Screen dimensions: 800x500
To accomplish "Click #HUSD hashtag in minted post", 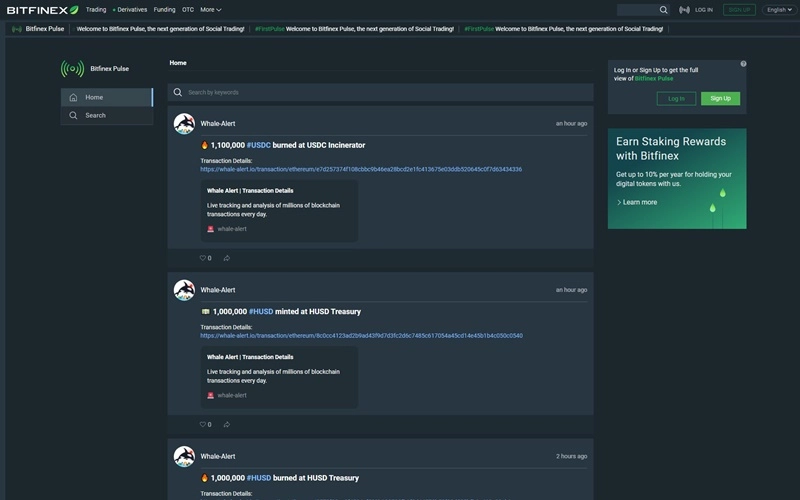I will pyautogui.click(x=261, y=312).
